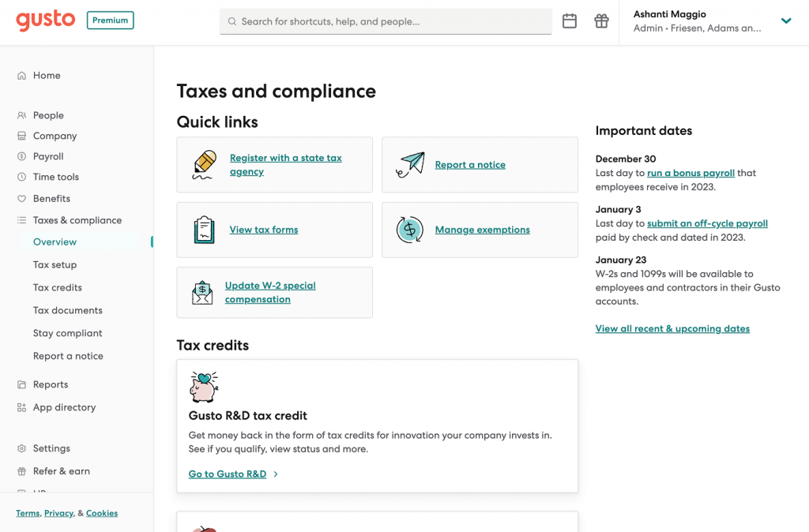The height and width of the screenshot is (532, 809).
Task: Select Time tools in sidebar
Action: (x=56, y=178)
